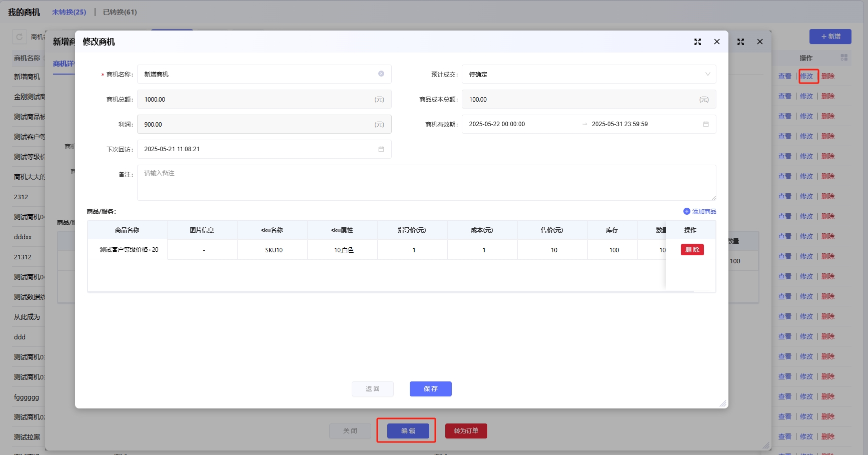Image resolution: width=868 pixels, height=455 pixels.
Task: Open the column settings grid icon
Action: 844,58
